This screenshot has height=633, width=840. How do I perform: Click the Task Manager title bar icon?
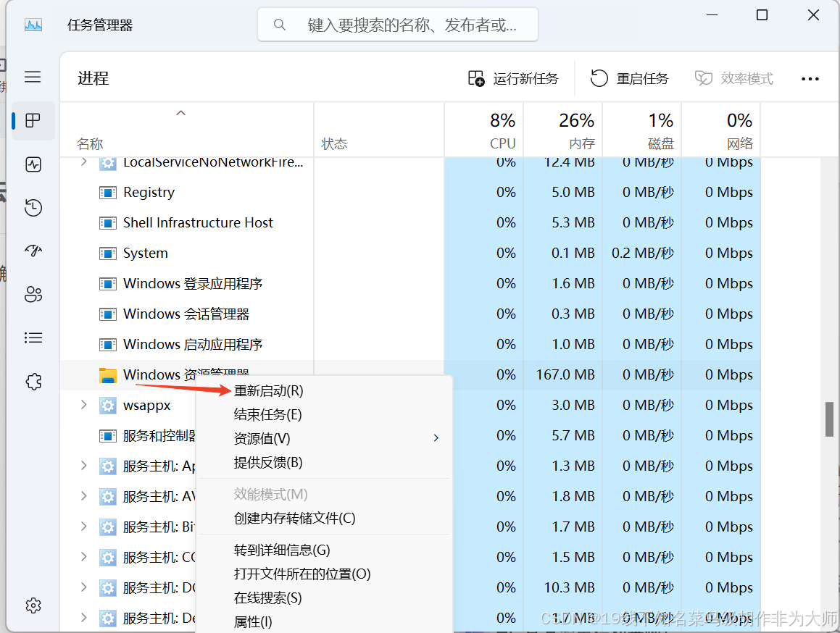point(33,25)
